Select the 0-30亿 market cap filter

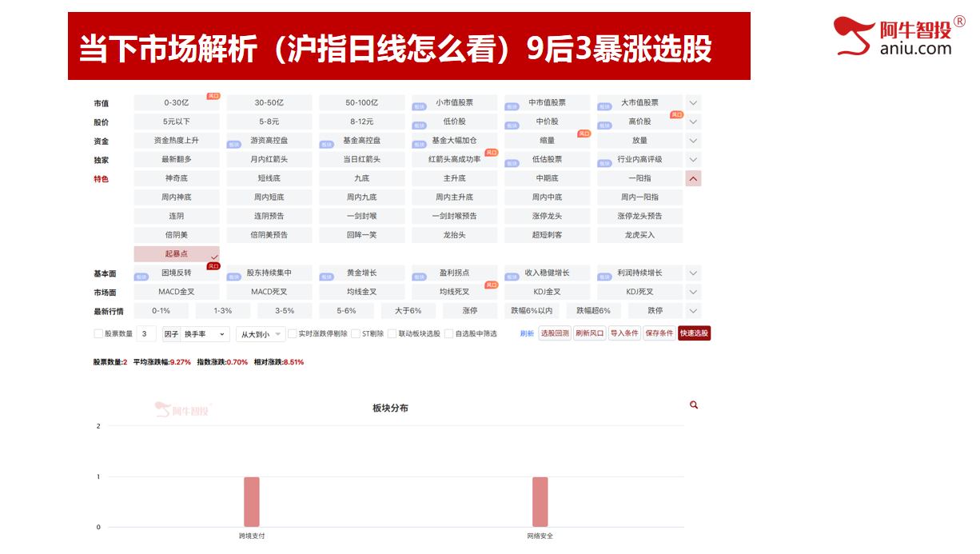click(177, 103)
